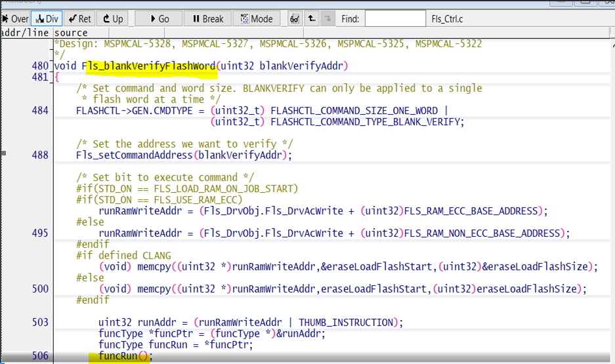Select line number 484
Image resolution: width=615 pixels, height=364 pixels.
pos(40,110)
